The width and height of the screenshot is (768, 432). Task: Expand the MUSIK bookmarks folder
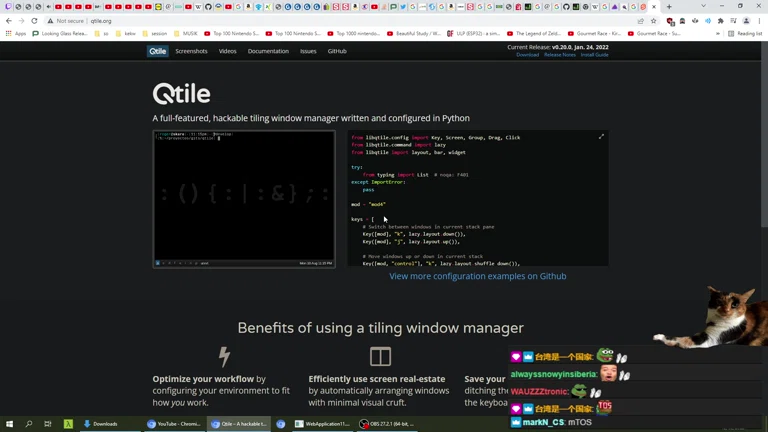click(x=187, y=33)
